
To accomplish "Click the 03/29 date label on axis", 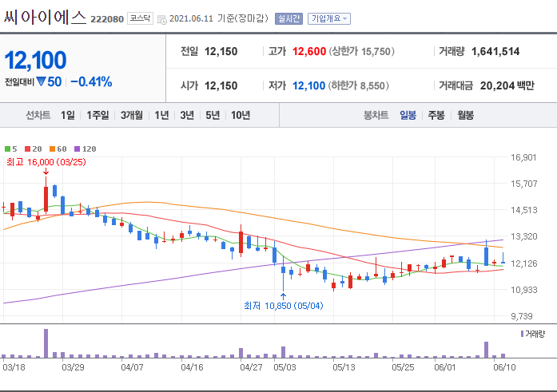I will click(73, 366).
